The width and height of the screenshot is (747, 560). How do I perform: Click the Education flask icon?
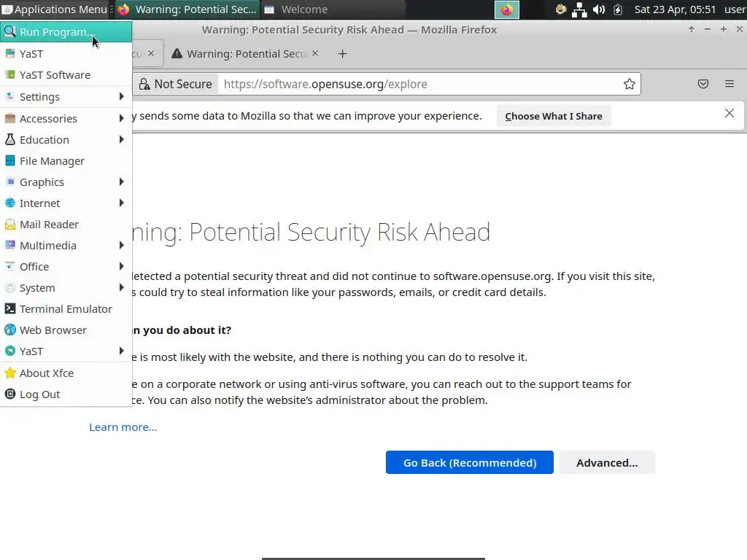(10, 139)
